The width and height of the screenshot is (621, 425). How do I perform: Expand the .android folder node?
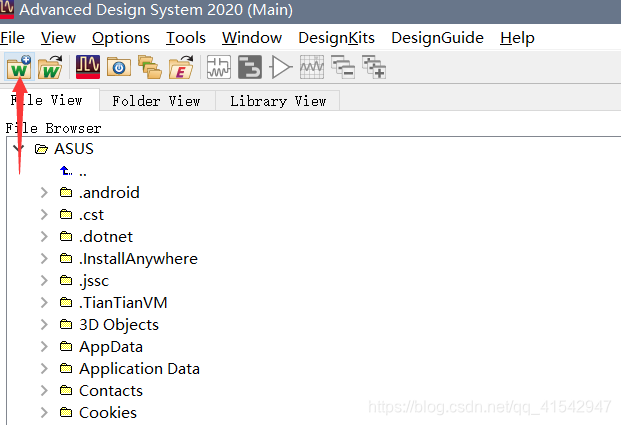point(44,192)
